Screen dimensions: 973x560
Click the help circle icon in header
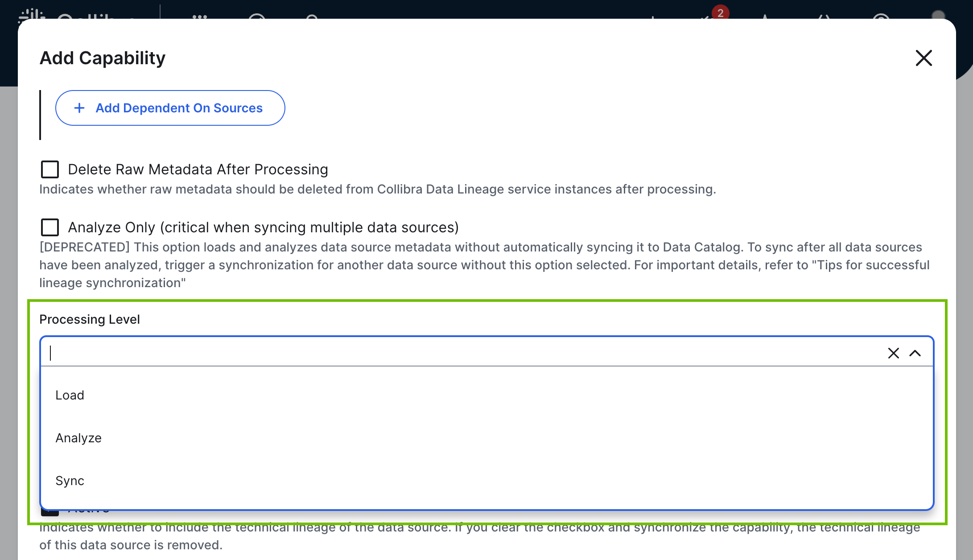881,16
